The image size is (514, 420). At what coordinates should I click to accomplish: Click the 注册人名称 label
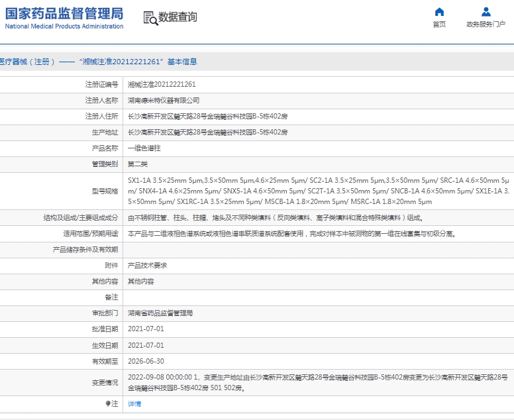(x=101, y=100)
